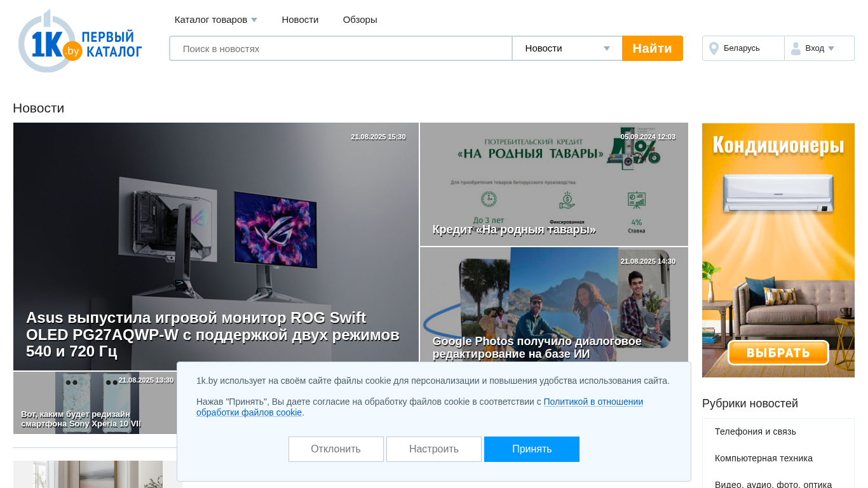Focus the Поиск в новостях search field

[341, 48]
